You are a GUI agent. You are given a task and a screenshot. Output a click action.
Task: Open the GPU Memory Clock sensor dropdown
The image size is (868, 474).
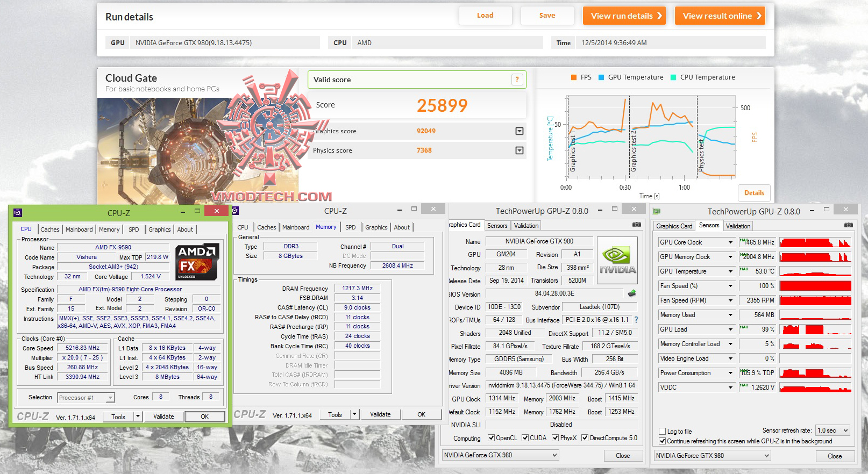(x=730, y=257)
